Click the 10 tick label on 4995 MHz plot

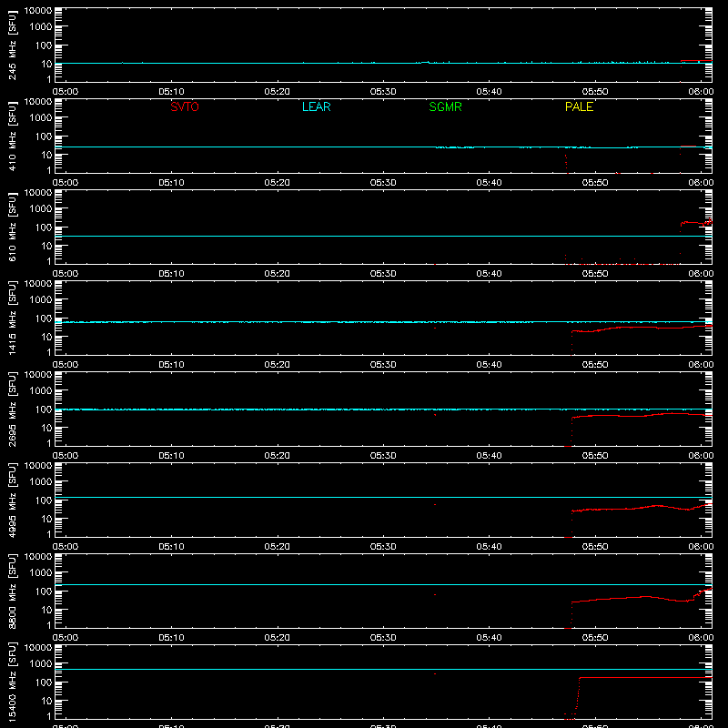46,519
